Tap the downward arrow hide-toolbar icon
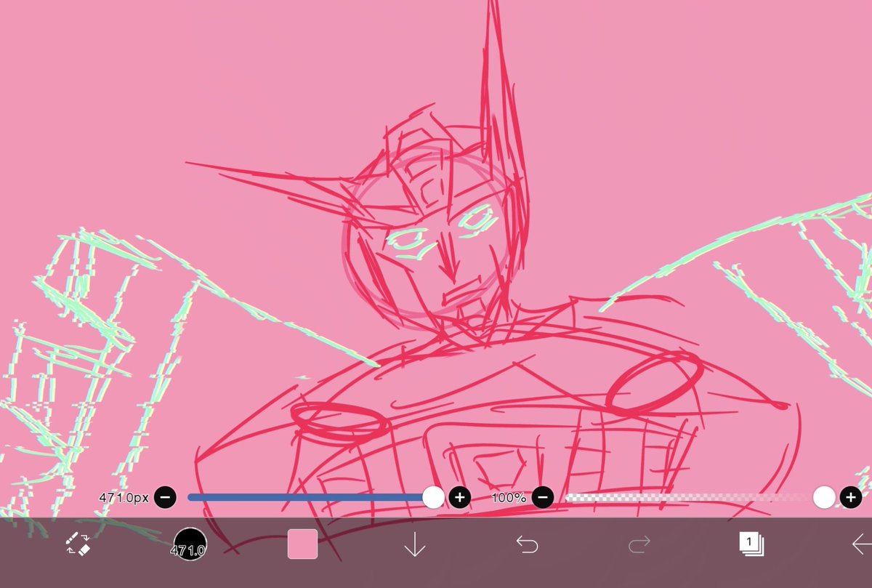Image resolution: width=872 pixels, height=588 pixels. [x=415, y=544]
